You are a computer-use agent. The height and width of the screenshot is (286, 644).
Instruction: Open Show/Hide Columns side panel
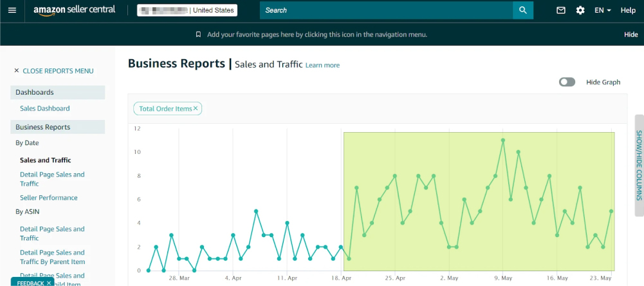click(639, 165)
